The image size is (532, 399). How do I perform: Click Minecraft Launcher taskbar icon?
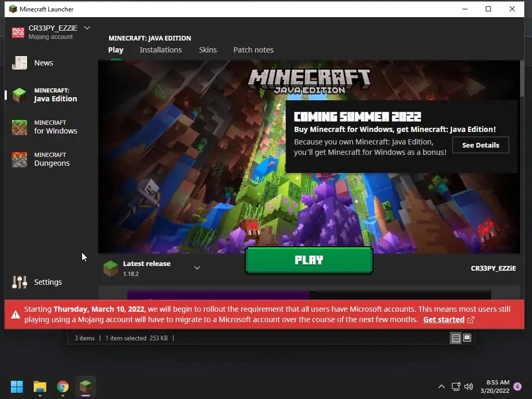coord(86,387)
